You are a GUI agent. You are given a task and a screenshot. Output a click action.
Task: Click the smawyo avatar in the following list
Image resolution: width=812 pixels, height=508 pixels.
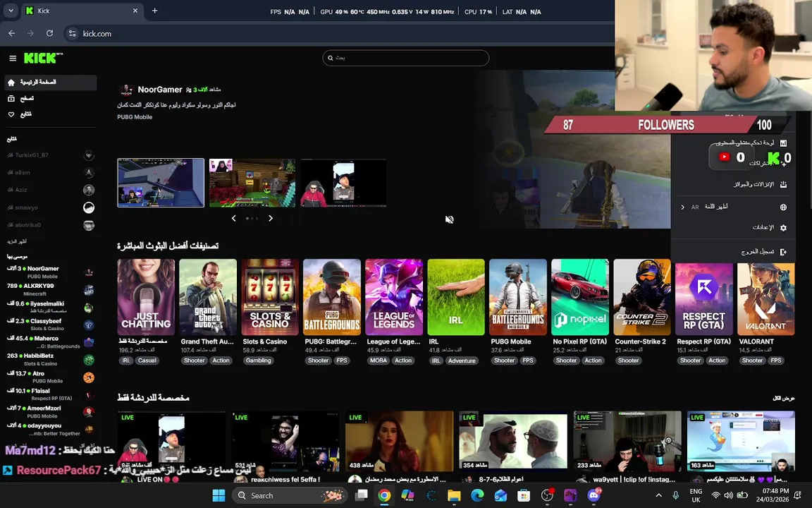(x=89, y=208)
